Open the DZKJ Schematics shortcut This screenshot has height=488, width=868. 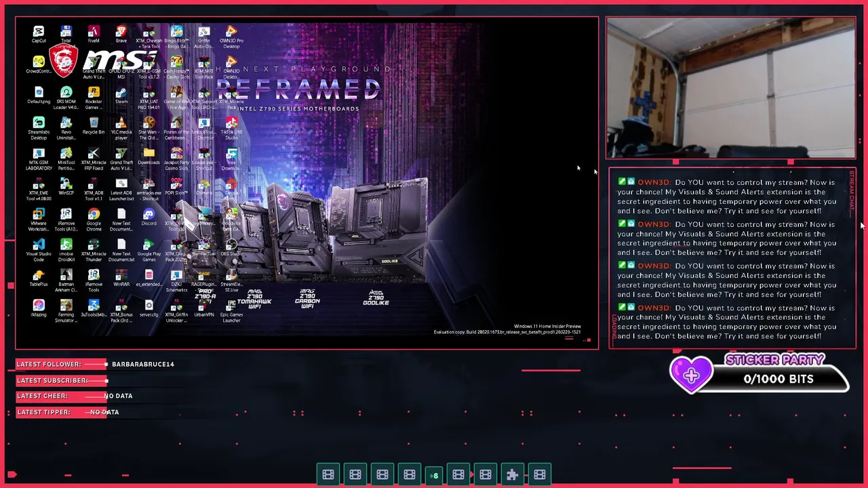(176, 281)
